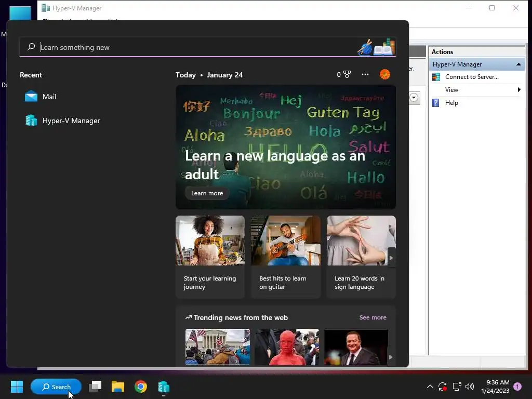Open the notification badge showing 1
The width and height of the screenshot is (532, 399).
point(517,387)
